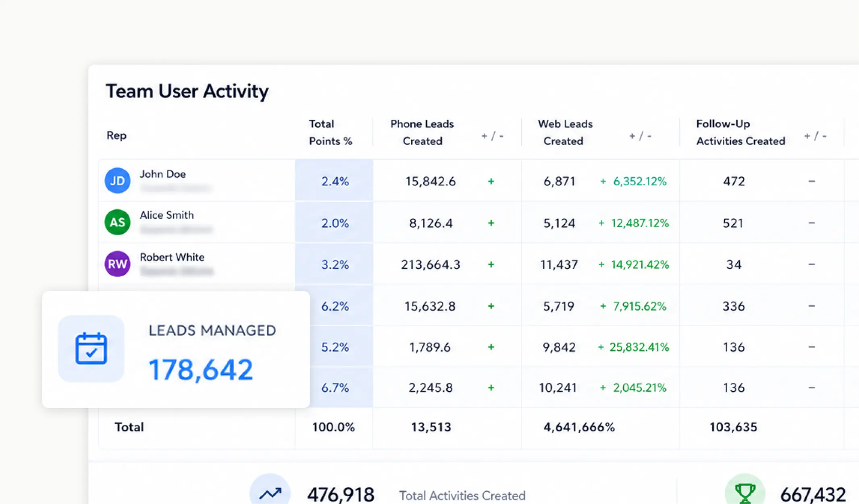The width and height of the screenshot is (859, 504).
Task: Click the Total Points % column header
Action: coord(331,133)
